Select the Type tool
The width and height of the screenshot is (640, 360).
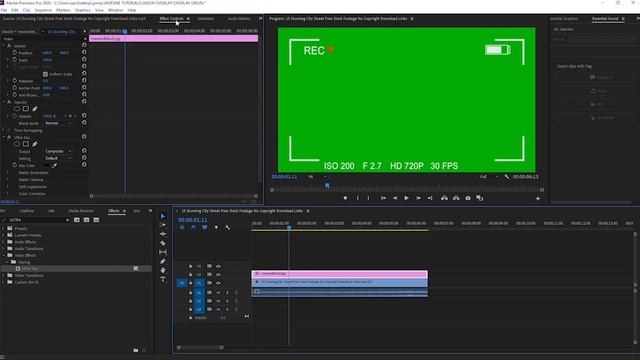(x=163, y=279)
